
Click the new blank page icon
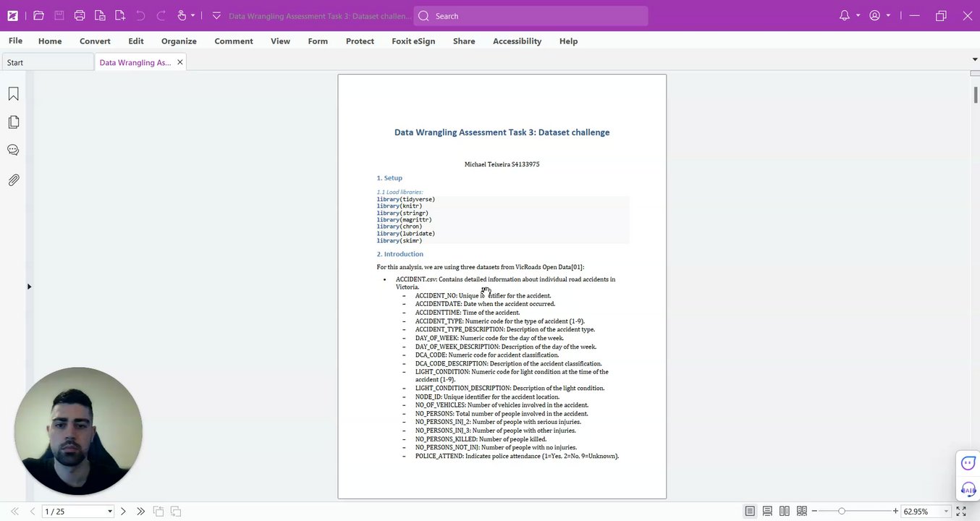[120, 15]
